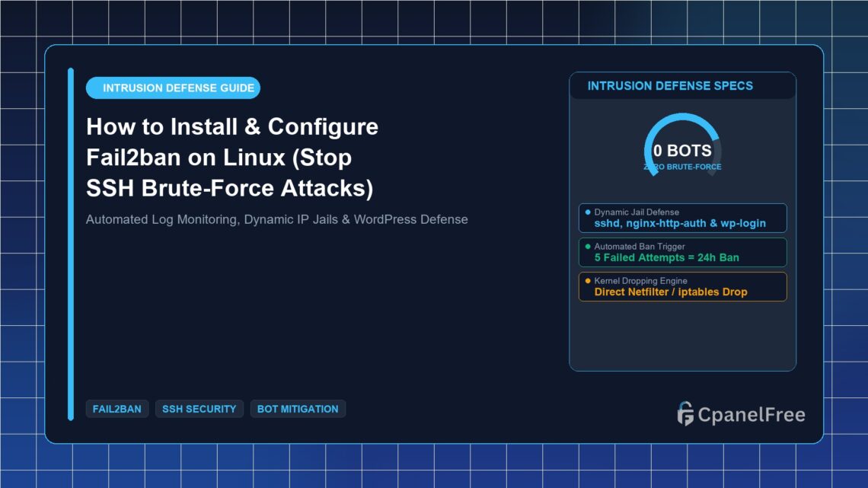Select the BOT MITIGATION tag
This screenshot has height=488, width=868.
pos(298,409)
